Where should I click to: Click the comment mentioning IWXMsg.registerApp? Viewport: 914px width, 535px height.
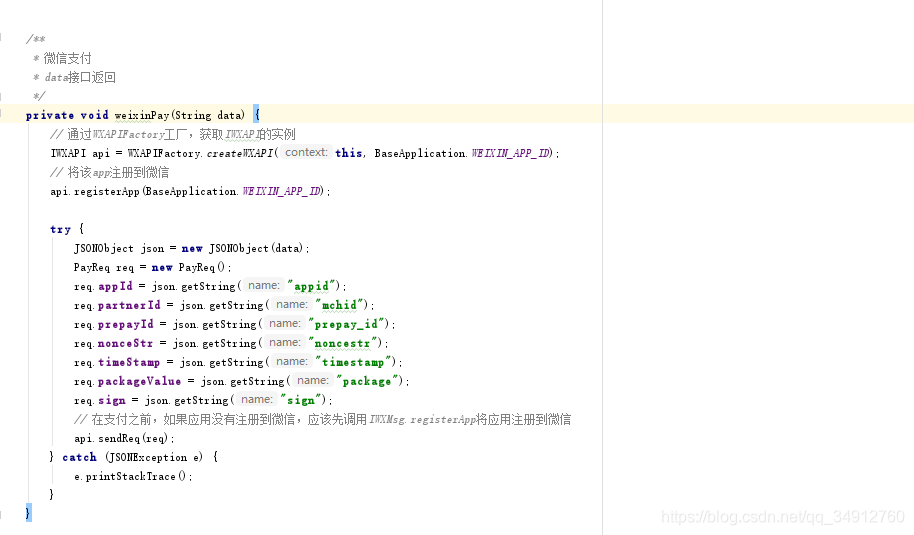pyautogui.click(x=322, y=419)
